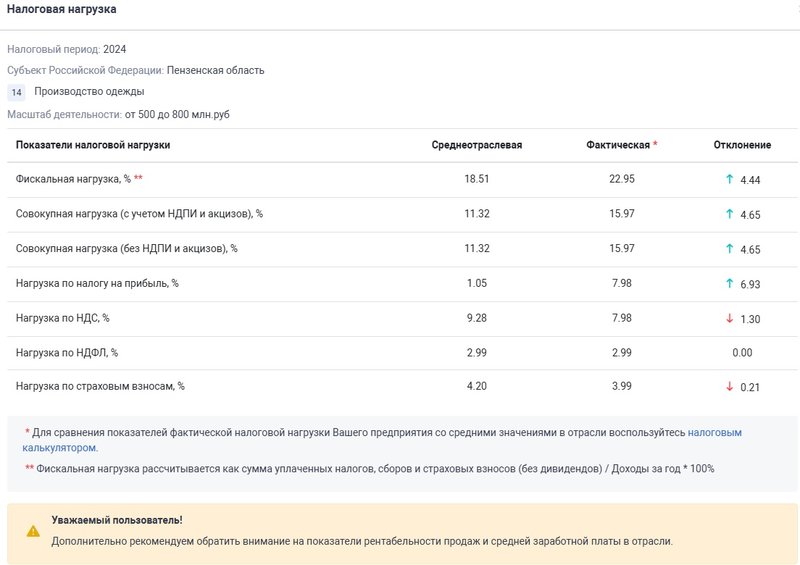800x565 pixels.
Task: Click the Фактическая column header
Action: (618, 145)
